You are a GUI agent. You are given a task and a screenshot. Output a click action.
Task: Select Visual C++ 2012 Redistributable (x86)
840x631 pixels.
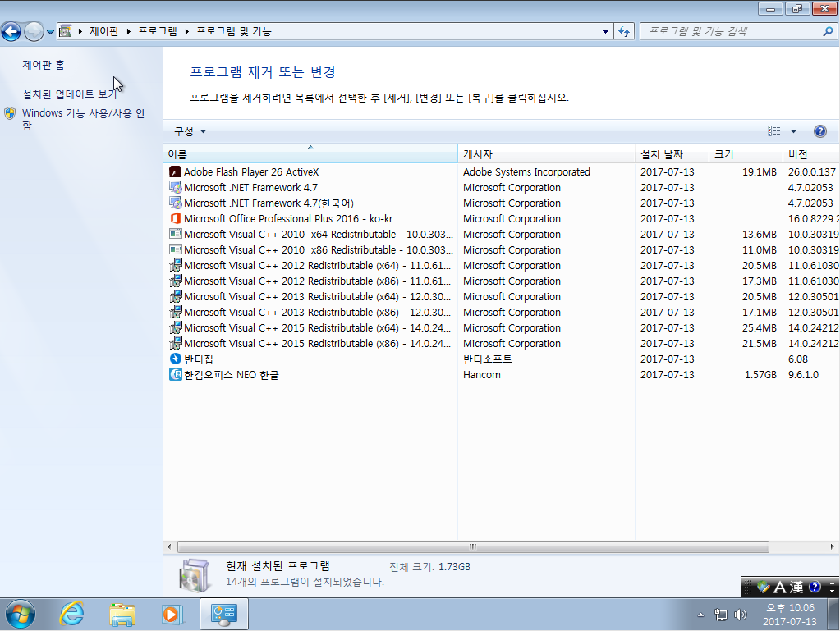tap(317, 281)
